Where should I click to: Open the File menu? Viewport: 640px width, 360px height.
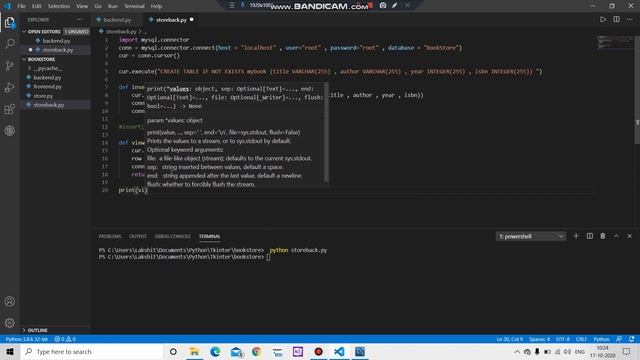click(21, 6)
